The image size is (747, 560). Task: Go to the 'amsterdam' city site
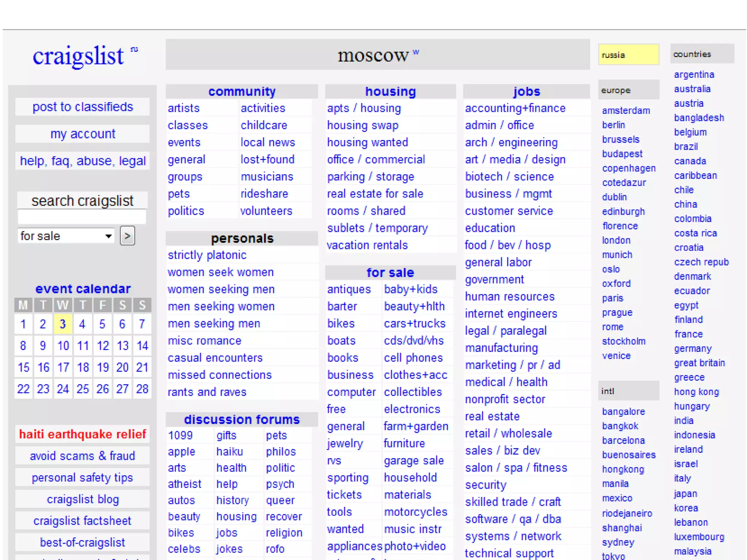626,110
